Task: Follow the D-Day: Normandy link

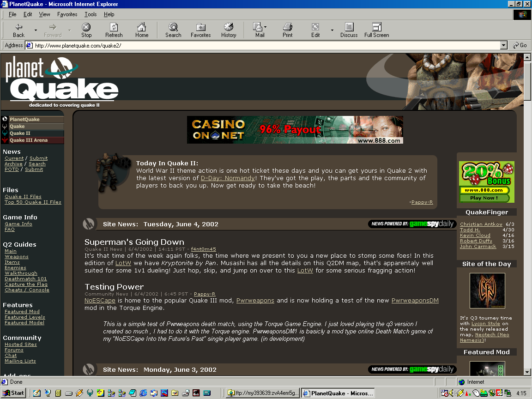Action: tap(228, 178)
